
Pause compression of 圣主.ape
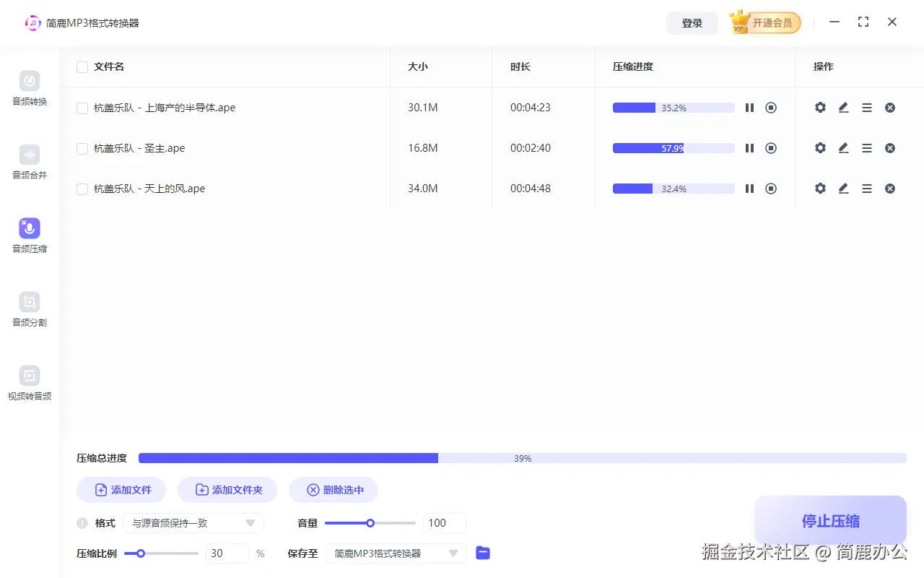(x=749, y=148)
